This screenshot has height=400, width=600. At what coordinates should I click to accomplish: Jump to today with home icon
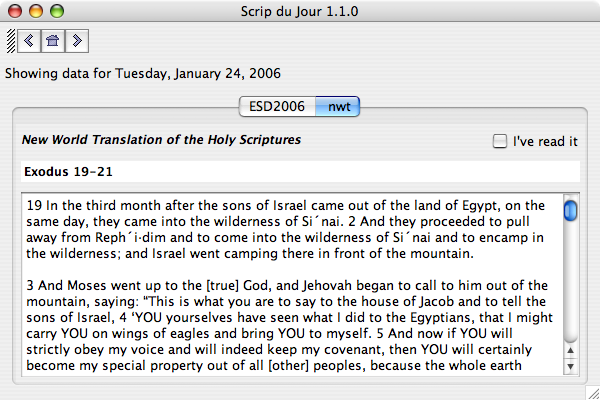[x=53, y=41]
